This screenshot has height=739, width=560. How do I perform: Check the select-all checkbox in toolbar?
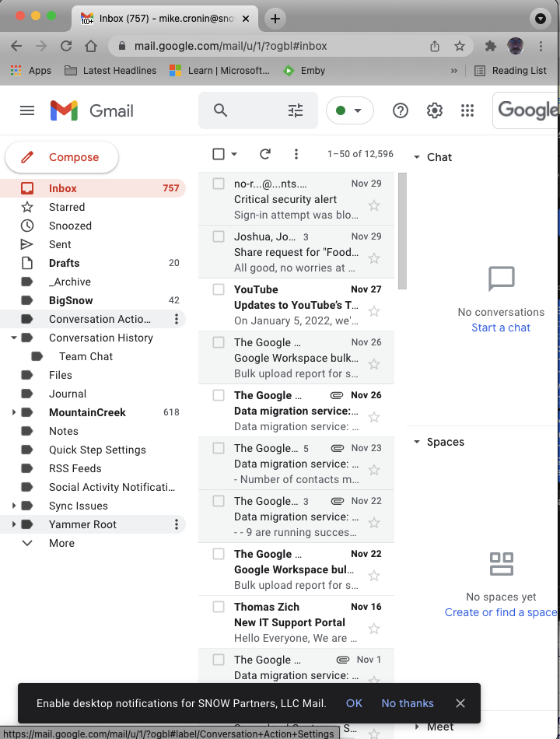click(219, 154)
